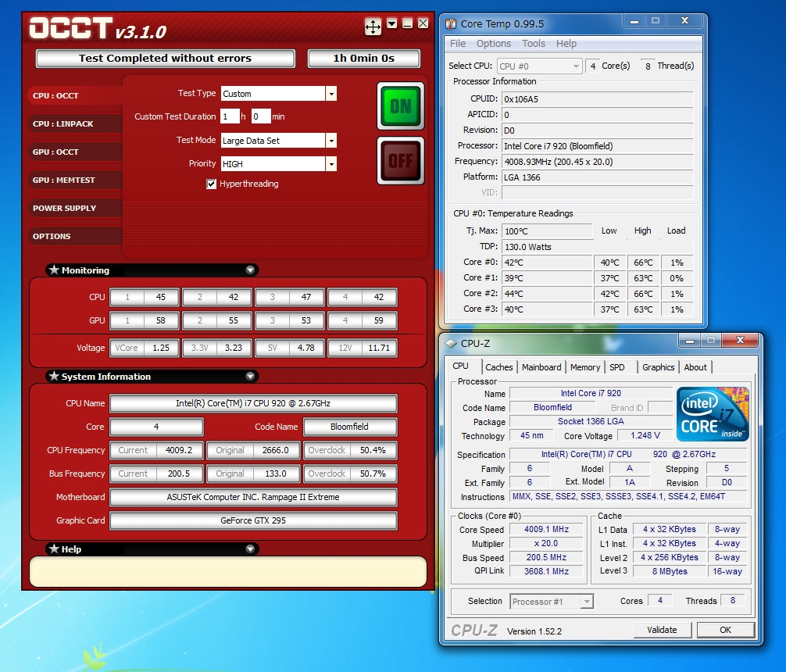The height and width of the screenshot is (672, 786).
Task: Click the star icon beside Monitoring
Action: click(54, 270)
